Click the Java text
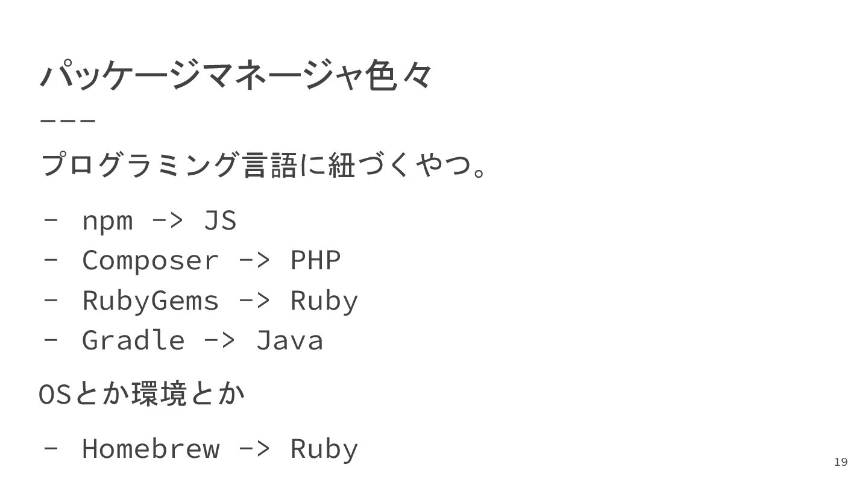868x488 pixels. click(x=290, y=340)
